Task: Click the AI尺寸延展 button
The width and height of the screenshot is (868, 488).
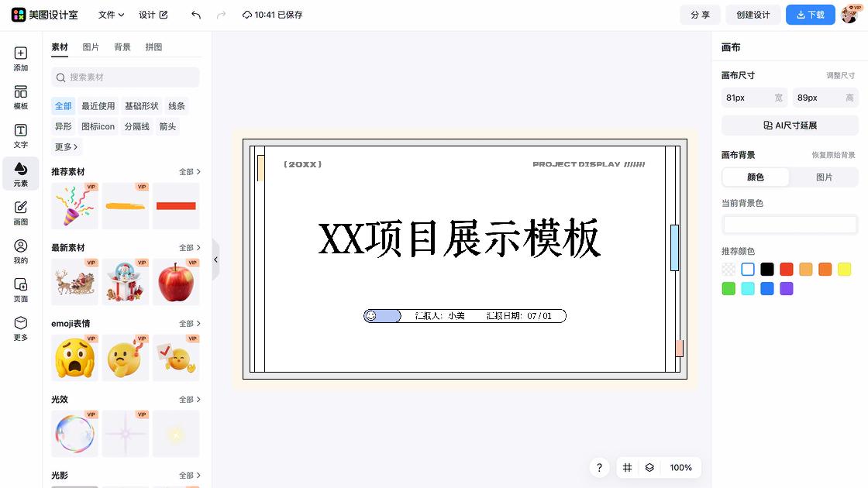Action: (789, 125)
